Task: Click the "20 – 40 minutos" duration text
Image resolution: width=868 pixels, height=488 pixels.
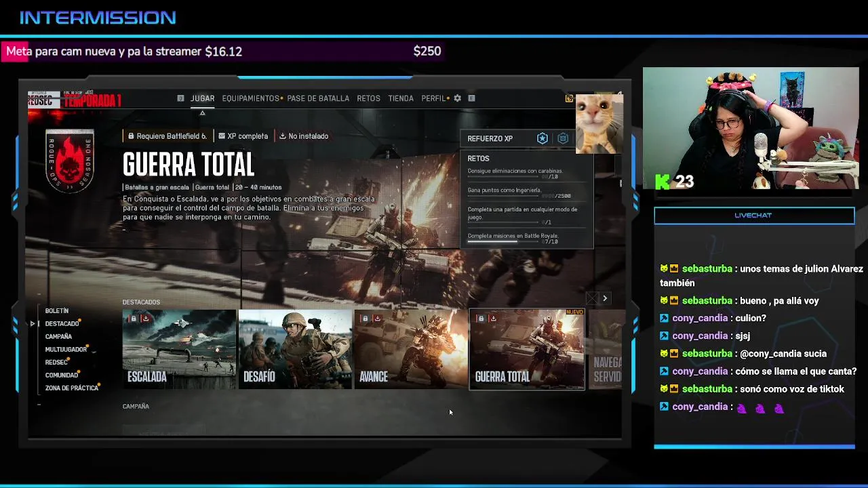Action: pyautogui.click(x=258, y=187)
